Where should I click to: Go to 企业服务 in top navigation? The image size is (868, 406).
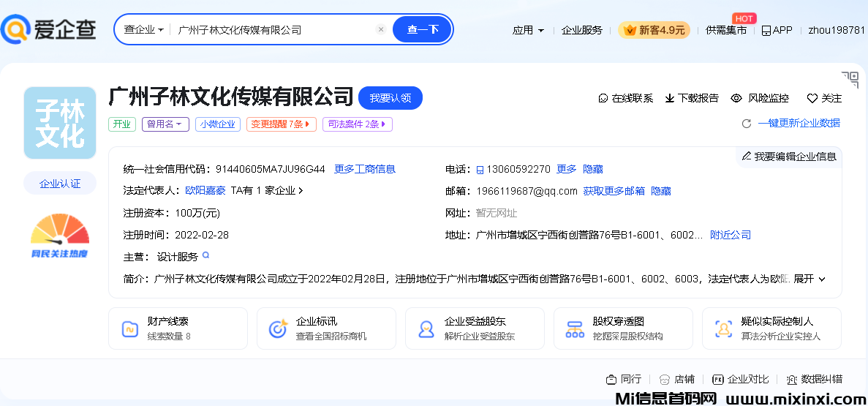(x=582, y=30)
